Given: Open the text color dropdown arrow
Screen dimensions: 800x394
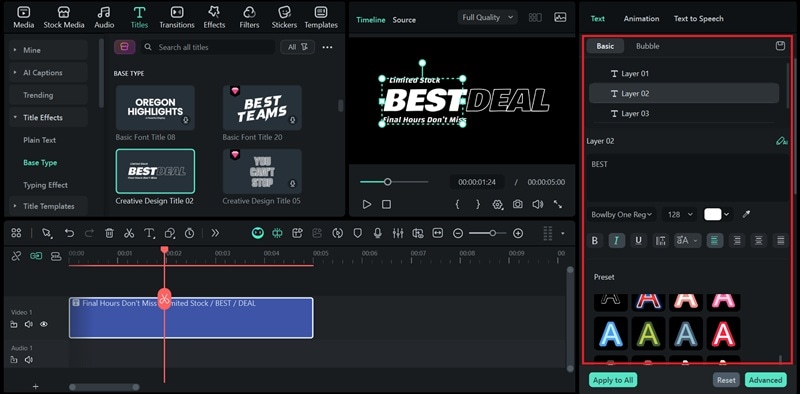Looking at the screenshot, I should tap(727, 214).
